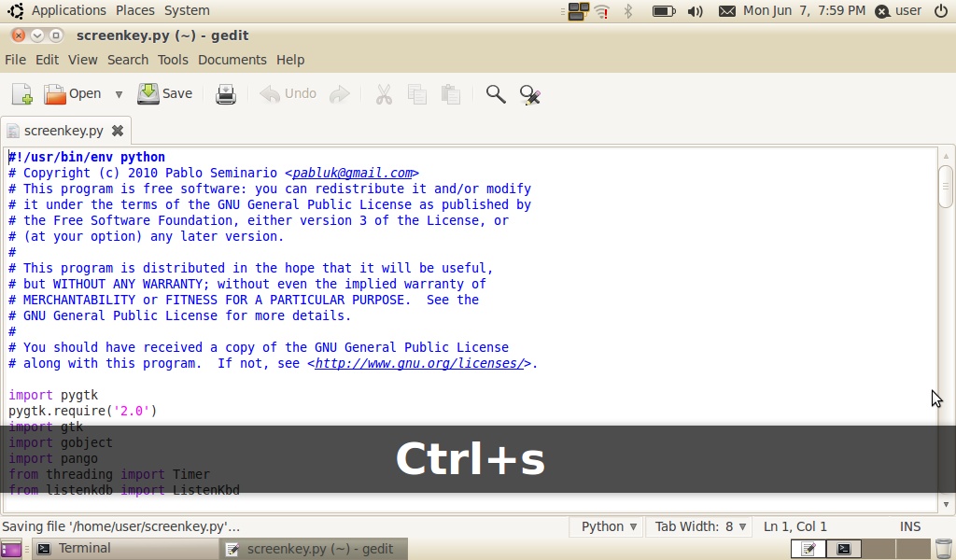This screenshot has width=956, height=560.
Task: Open the Find magnifier tool
Action: click(x=496, y=94)
